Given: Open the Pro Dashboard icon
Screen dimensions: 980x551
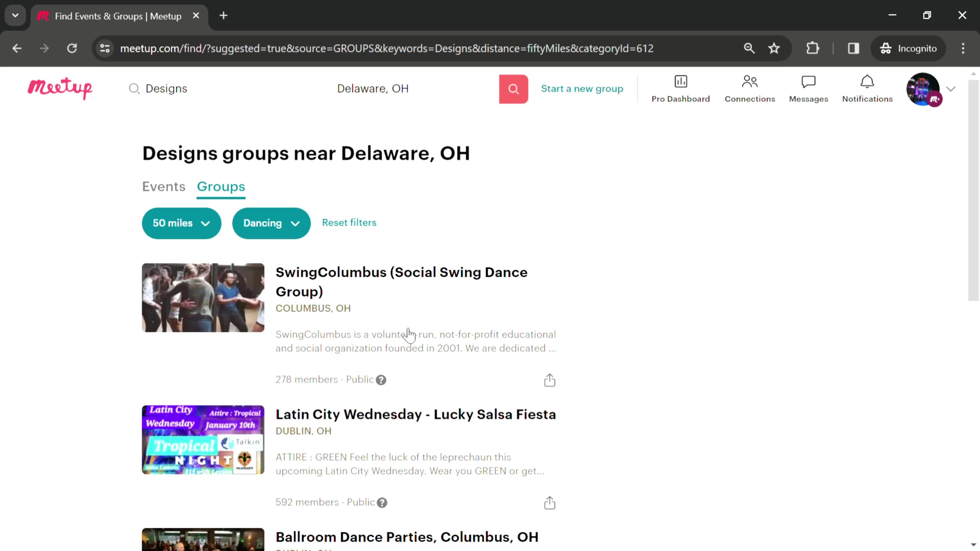Looking at the screenshot, I should point(680,89).
